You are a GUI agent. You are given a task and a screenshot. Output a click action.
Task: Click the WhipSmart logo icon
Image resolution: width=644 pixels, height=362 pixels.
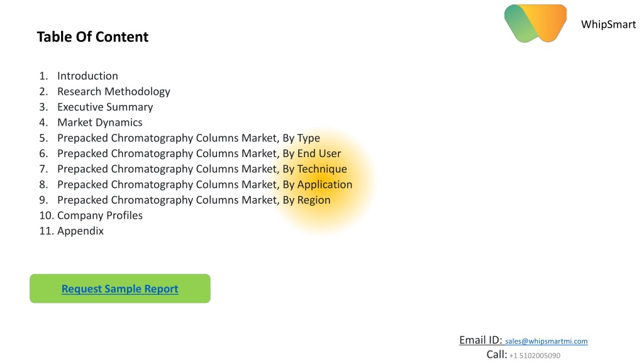535,23
